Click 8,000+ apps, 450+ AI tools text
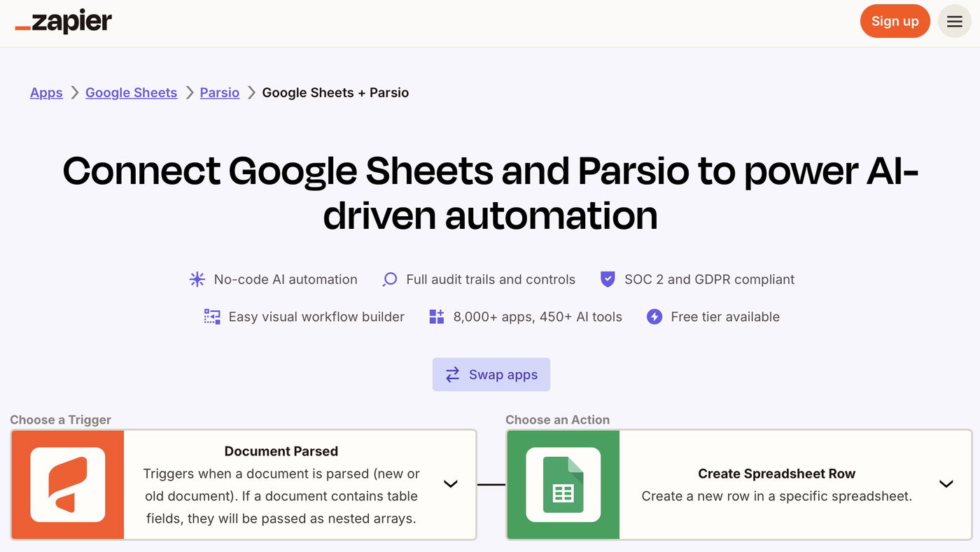Screen dimensions: 980x552 coord(538,316)
